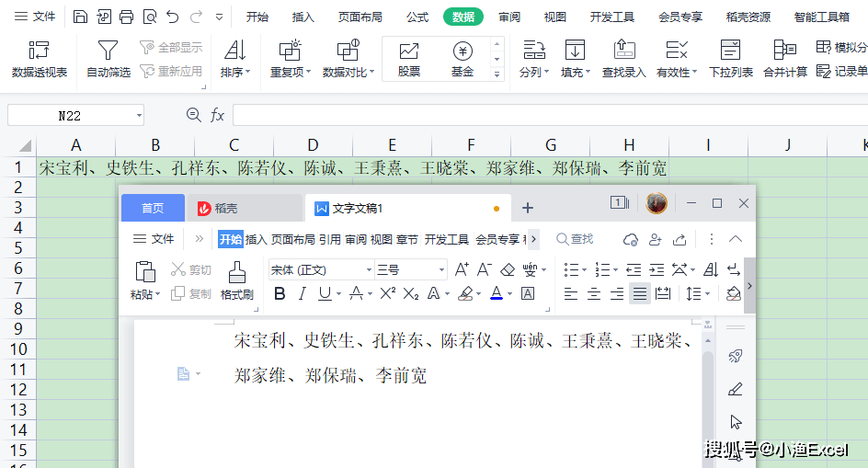868x468 pixels.
Task: Center align text in Writer
Action: tap(594, 293)
